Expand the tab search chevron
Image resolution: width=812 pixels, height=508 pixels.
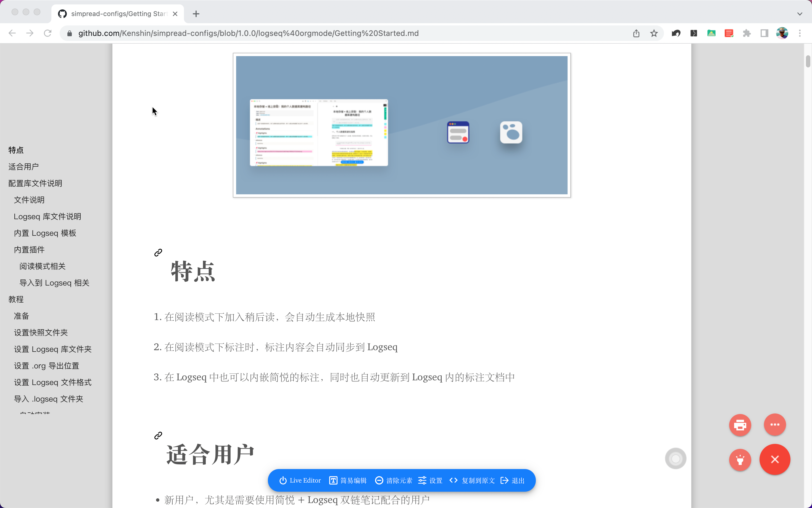coord(800,14)
